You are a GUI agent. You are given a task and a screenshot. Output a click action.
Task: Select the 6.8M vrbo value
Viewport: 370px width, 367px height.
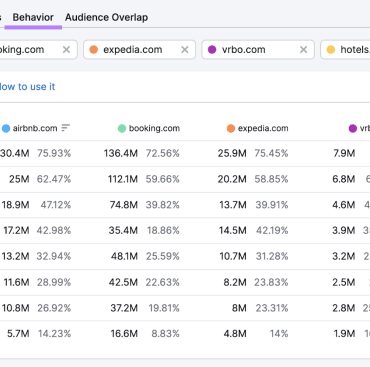(343, 179)
